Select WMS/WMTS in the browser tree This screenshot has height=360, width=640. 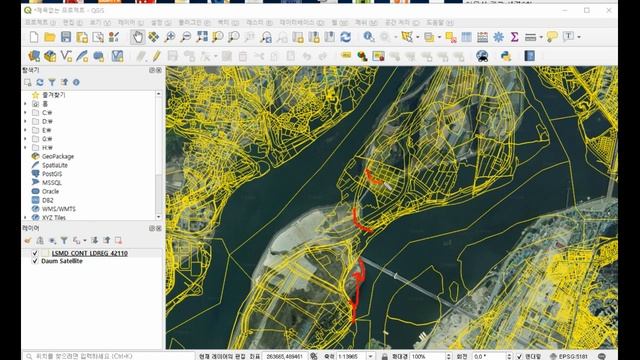tap(58, 209)
